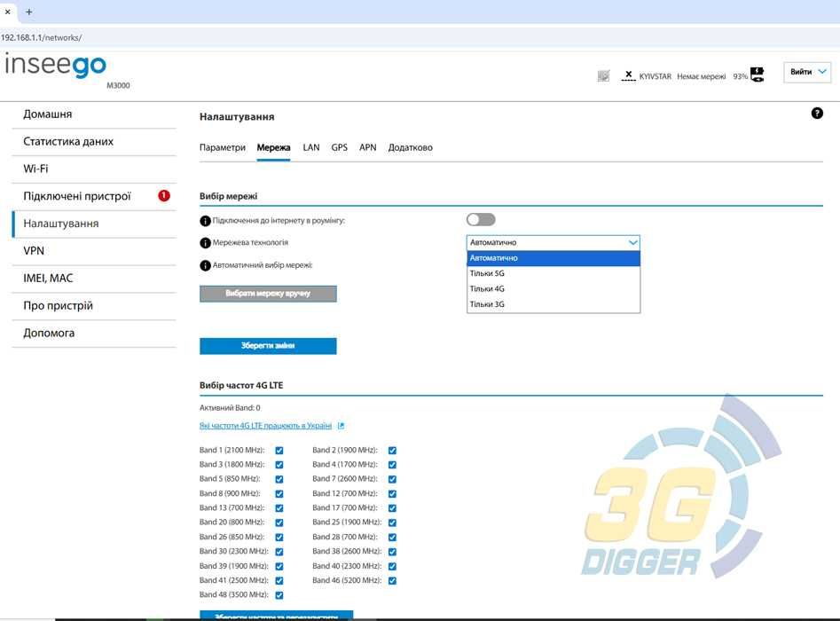Switch to the APN tab

(367, 147)
